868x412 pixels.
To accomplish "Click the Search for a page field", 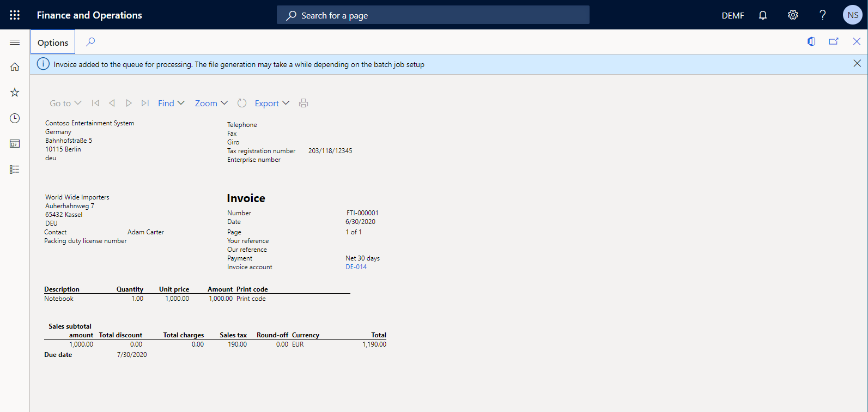I will [433, 15].
